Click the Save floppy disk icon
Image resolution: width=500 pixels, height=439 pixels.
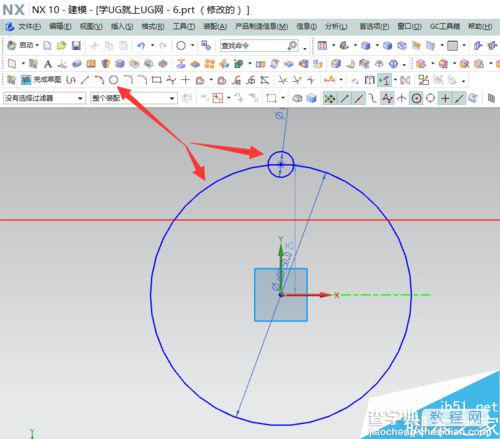tap(76, 46)
